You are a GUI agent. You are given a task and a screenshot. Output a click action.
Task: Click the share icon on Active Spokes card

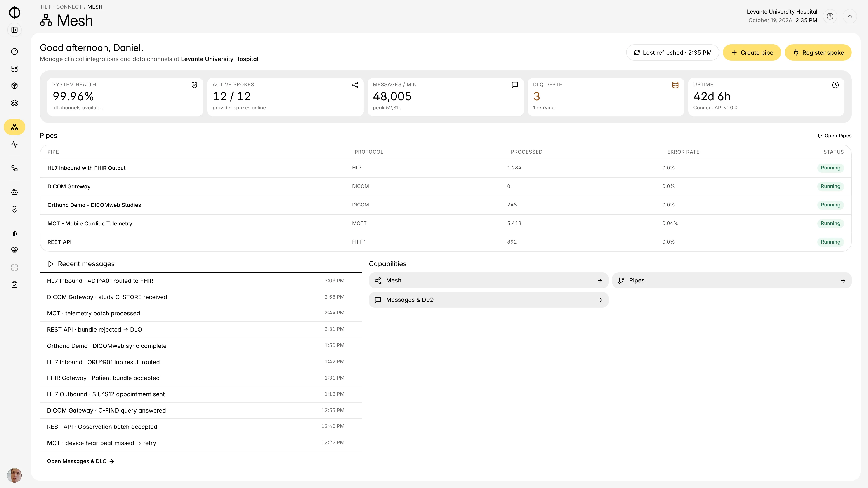click(355, 85)
